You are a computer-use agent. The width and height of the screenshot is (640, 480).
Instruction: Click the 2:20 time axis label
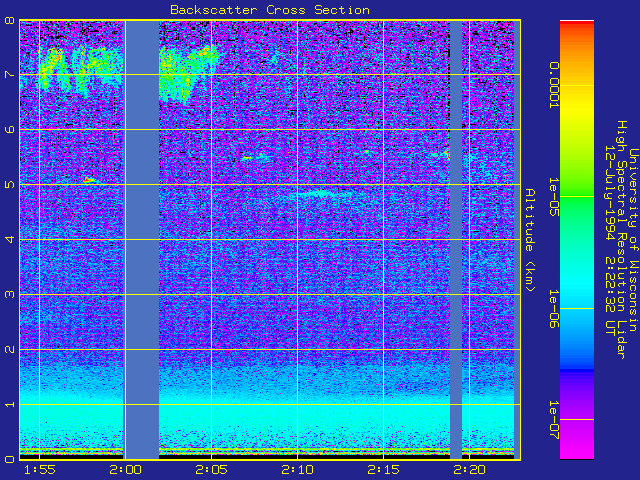(469, 470)
